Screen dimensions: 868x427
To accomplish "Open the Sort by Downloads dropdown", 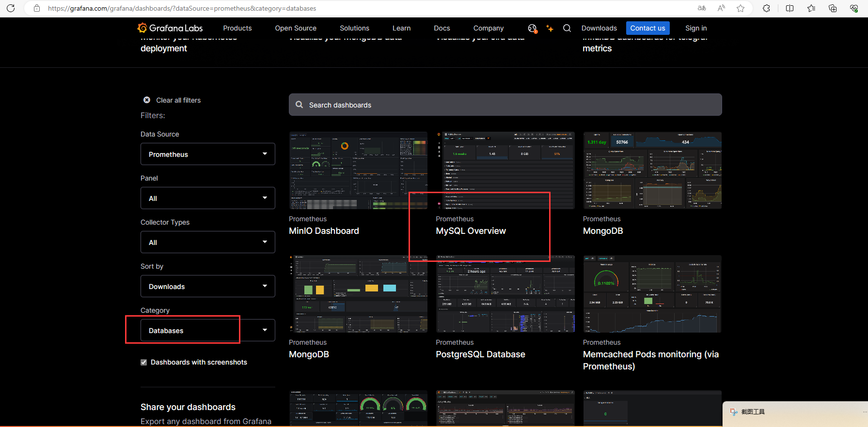I will click(208, 286).
